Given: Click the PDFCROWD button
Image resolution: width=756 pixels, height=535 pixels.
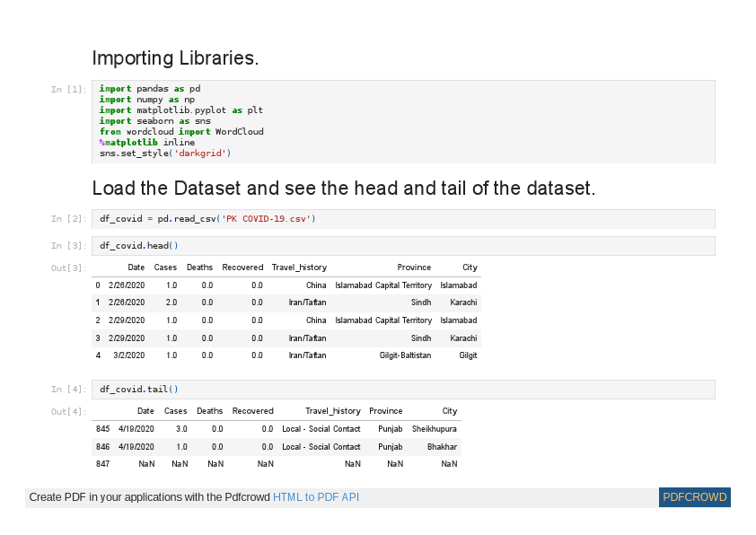Looking at the screenshot, I should [x=694, y=497].
